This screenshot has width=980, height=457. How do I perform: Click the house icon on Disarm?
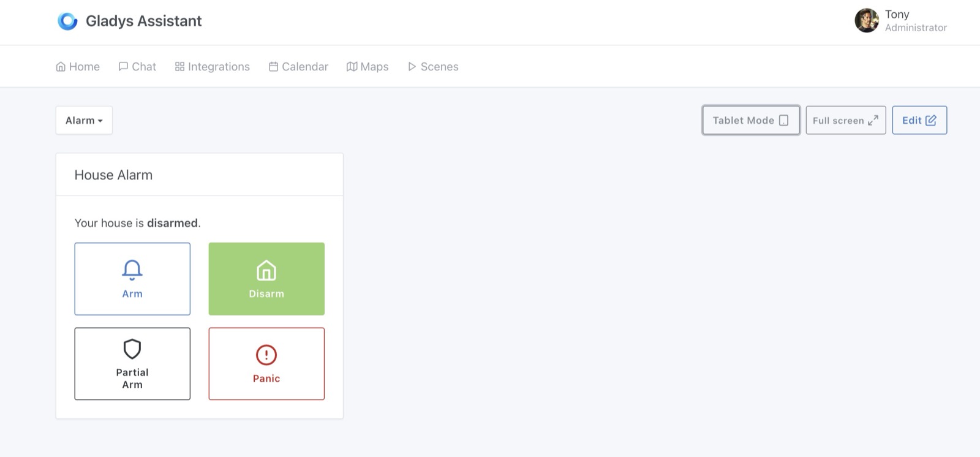(266, 270)
